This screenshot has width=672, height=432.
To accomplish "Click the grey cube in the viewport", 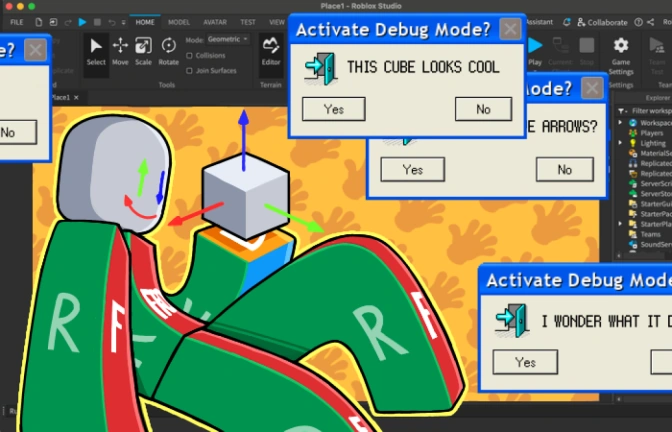I will [x=246, y=197].
